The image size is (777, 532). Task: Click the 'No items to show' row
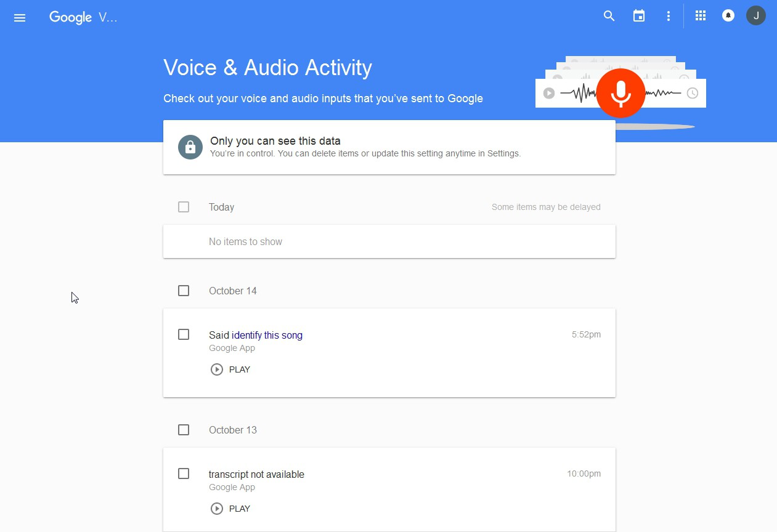389,241
